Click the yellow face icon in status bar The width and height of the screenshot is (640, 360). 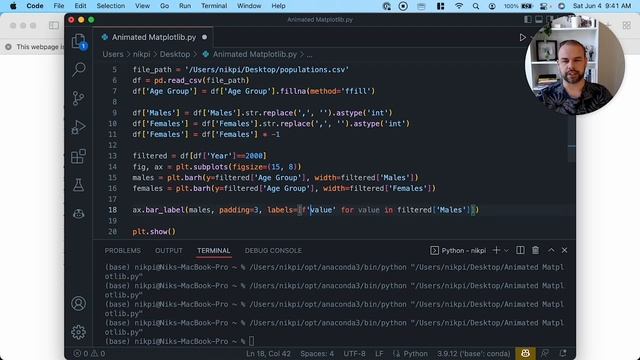point(525,353)
